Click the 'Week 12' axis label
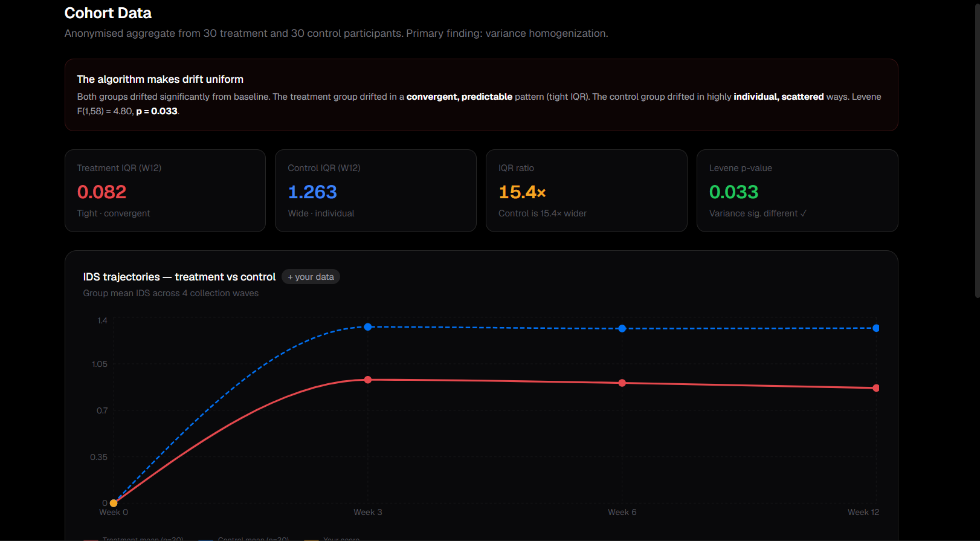Screen dimensions: 980x541 coord(863,512)
